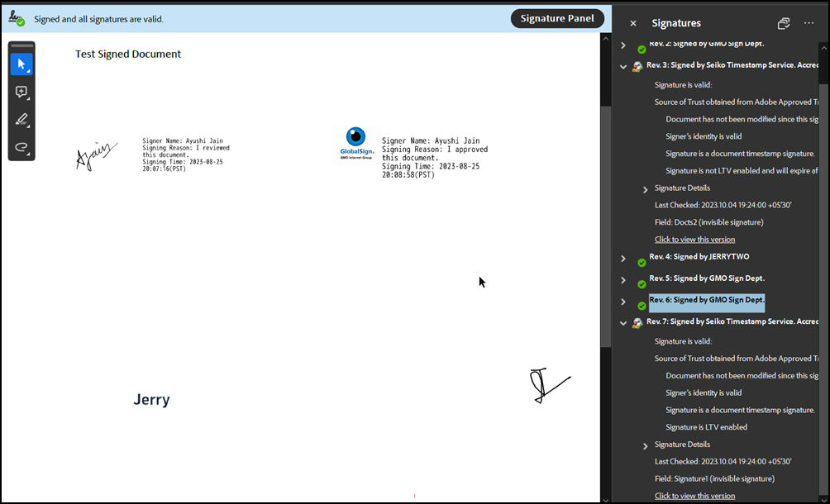
Task: Click view this version link under Rev. 7
Action: pyautogui.click(x=694, y=496)
